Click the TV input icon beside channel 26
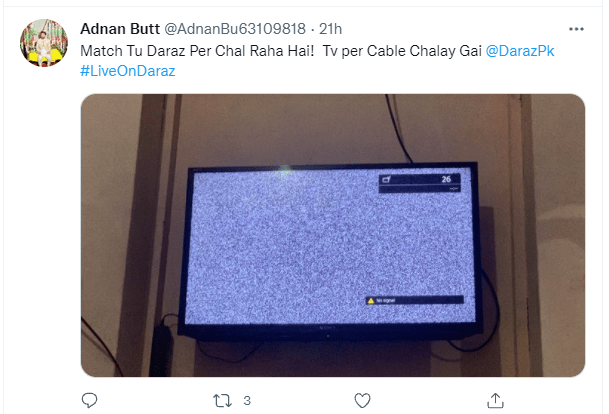609x414 pixels. [x=386, y=179]
